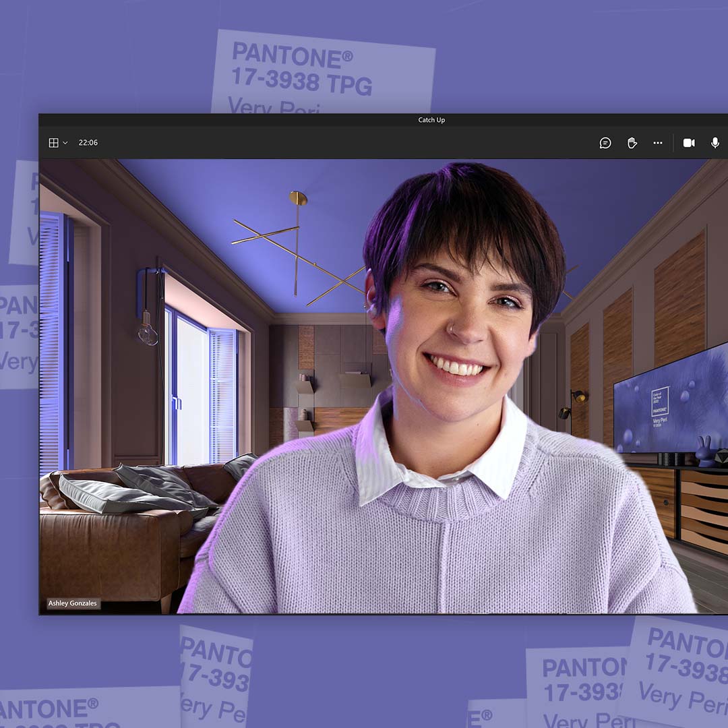Click the Catch Up window title

pos(431,120)
